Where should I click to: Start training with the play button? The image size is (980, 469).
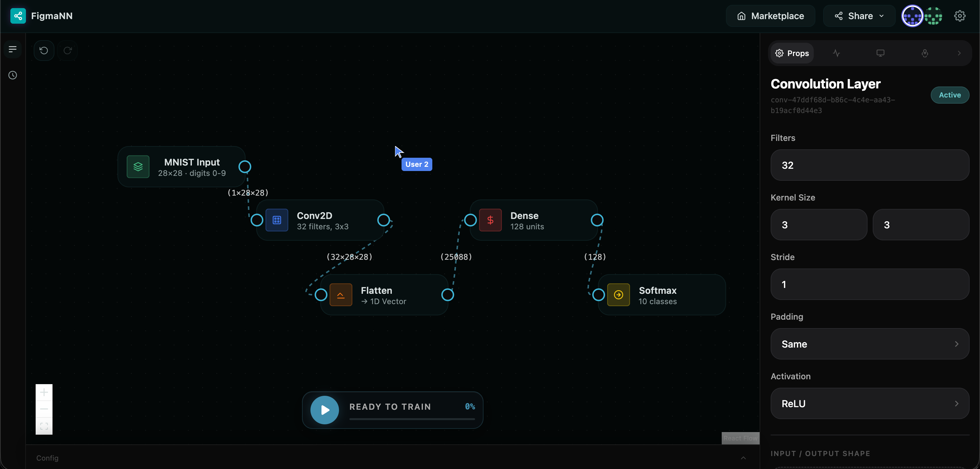point(324,410)
